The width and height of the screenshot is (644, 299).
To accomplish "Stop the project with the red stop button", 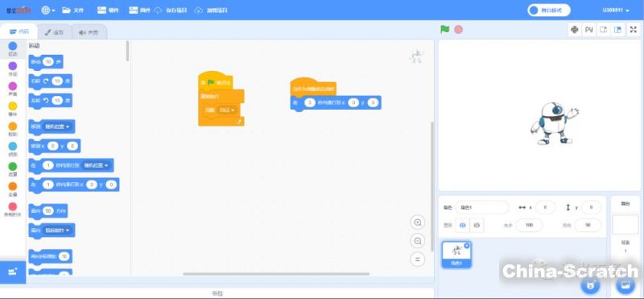I will click(458, 30).
